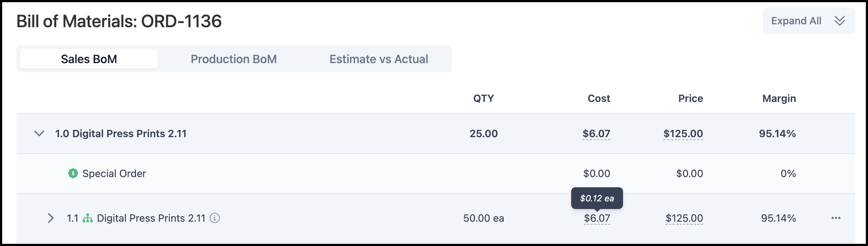Click the $125.00 price on row 1.1

pos(684,218)
